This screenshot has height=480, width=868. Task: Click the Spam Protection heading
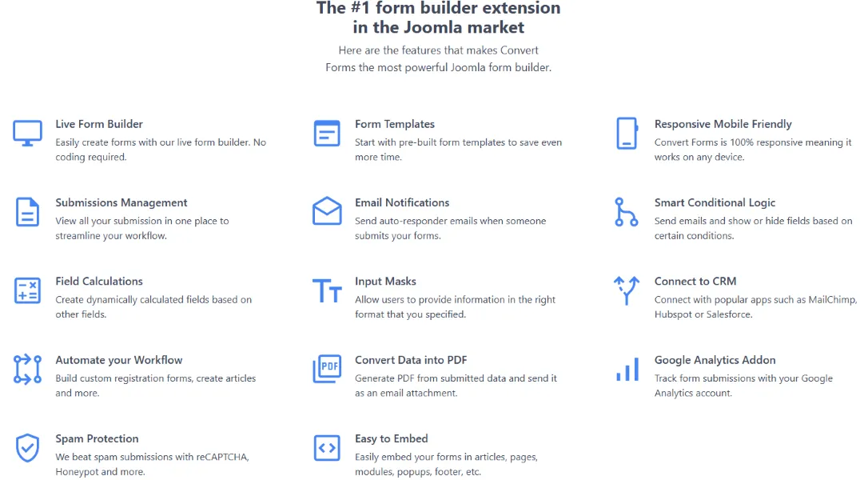click(x=97, y=438)
